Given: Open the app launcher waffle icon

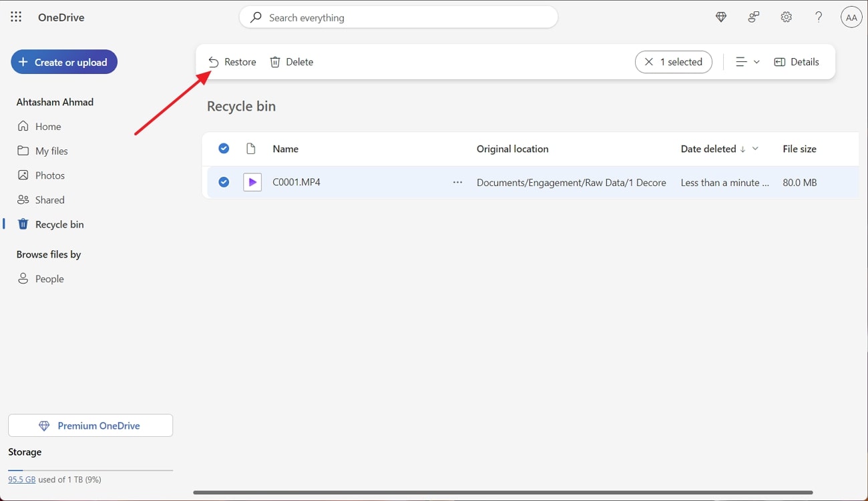Looking at the screenshot, I should pyautogui.click(x=16, y=17).
